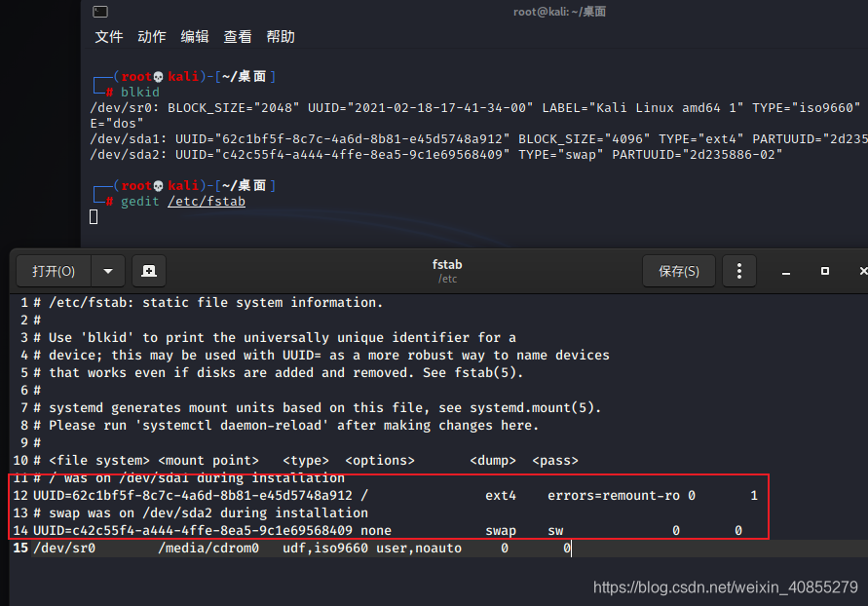Viewport: 868px width, 606px height.
Task: Minimize the gedit fstab window
Action: click(786, 272)
